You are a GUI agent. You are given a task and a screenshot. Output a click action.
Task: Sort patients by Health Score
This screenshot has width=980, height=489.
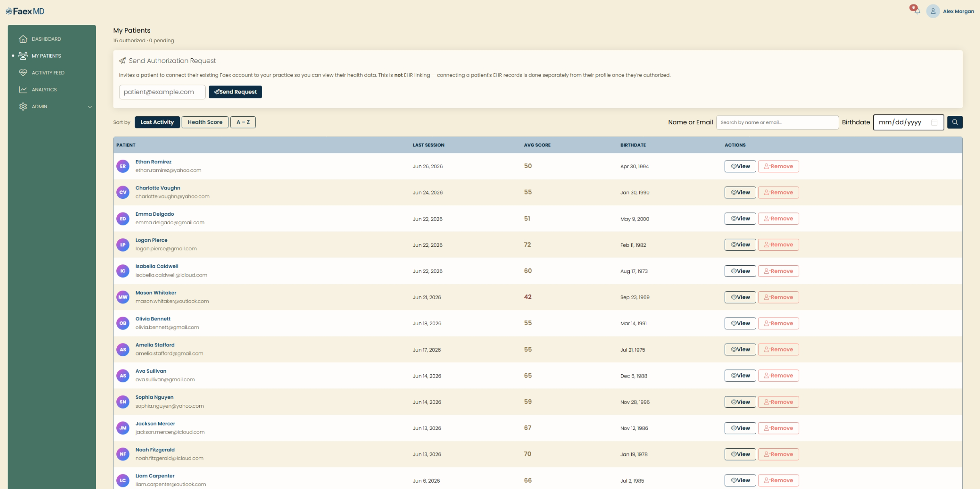pos(205,122)
